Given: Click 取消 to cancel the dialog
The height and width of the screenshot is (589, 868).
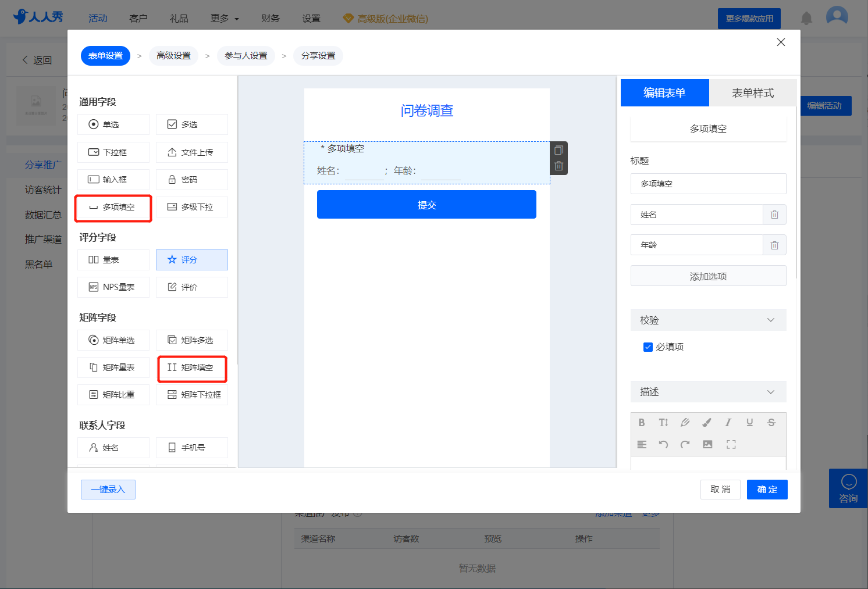Looking at the screenshot, I should 720,490.
